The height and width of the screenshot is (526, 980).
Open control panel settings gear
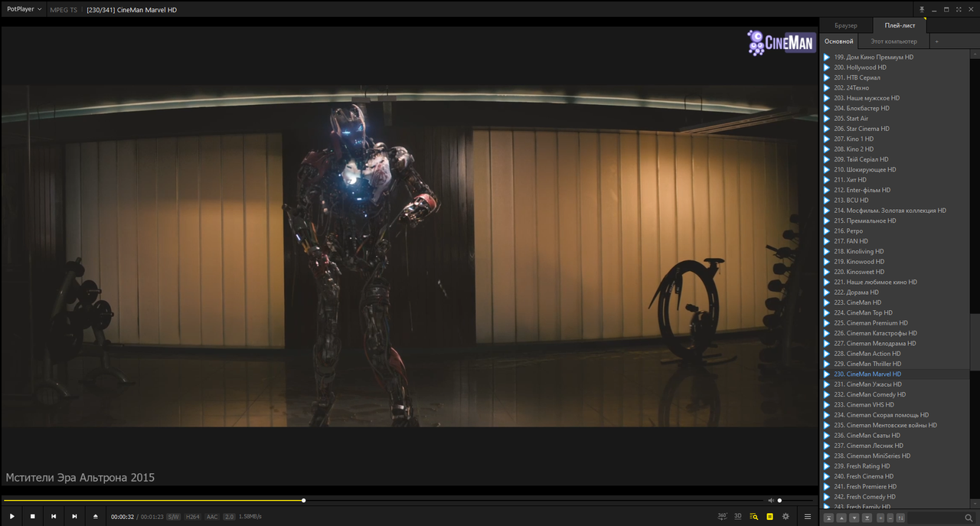(786, 517)
